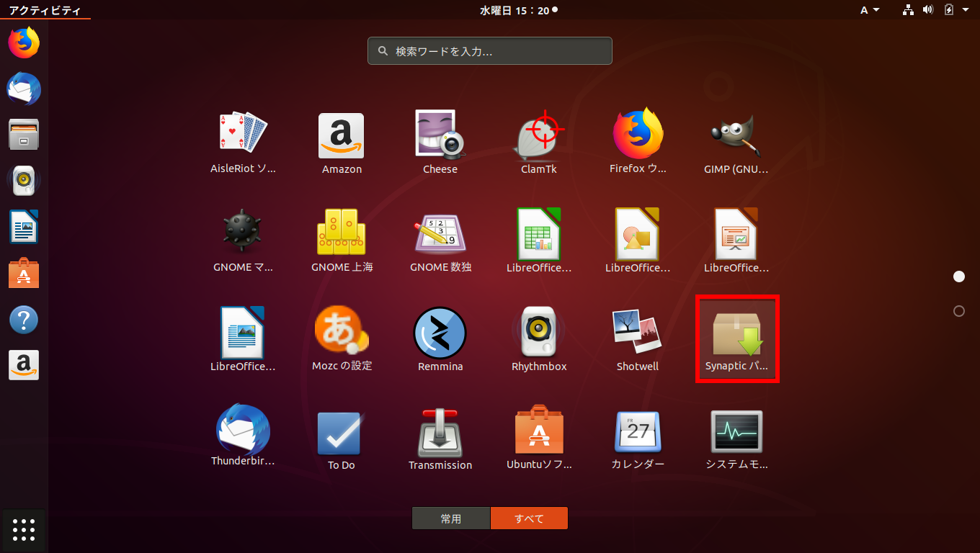Viewport: 980px width, 553px height.
Task: Open Help question mark in dock
Action: [x=24, y=320]
